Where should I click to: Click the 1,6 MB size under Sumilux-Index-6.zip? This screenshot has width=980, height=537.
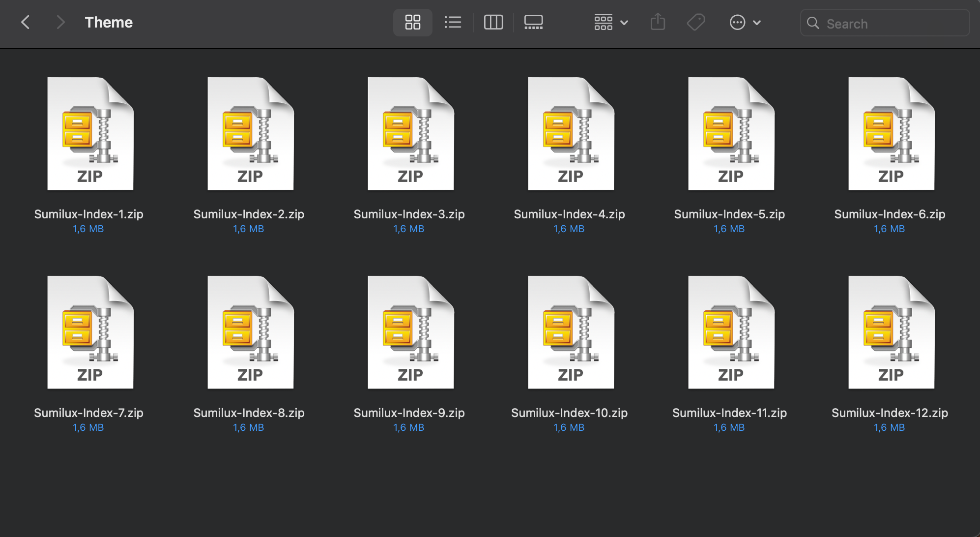point(890,229)
